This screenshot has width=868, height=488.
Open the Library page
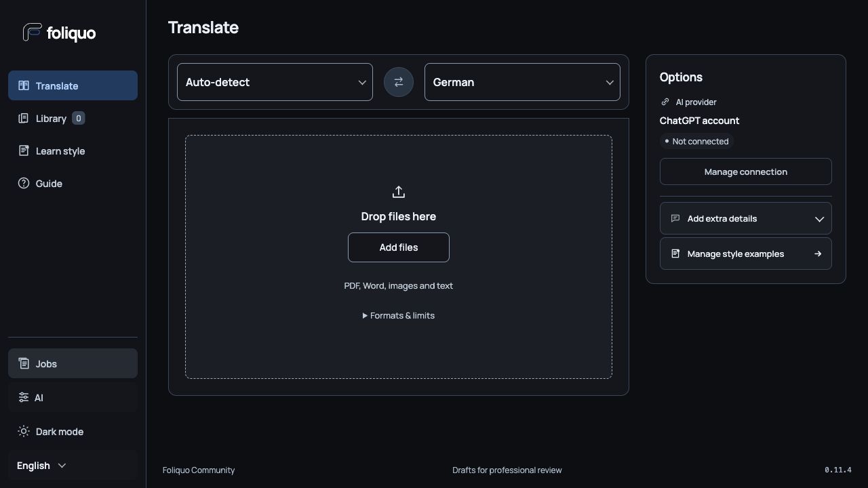tap(73, 118)
